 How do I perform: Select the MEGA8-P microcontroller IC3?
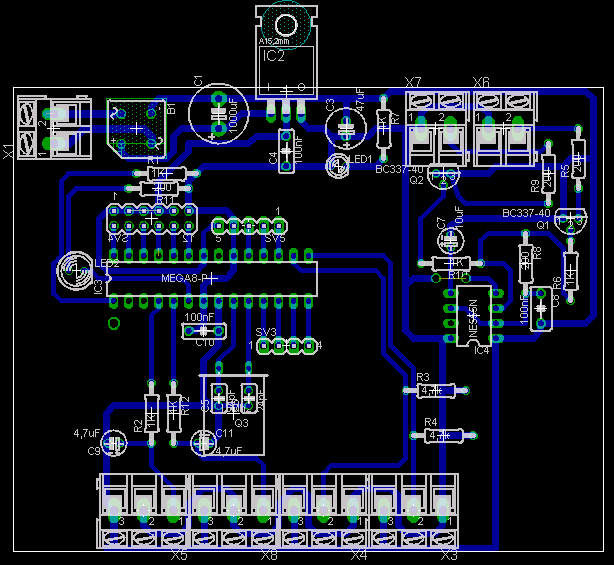[x=211, y=279]
